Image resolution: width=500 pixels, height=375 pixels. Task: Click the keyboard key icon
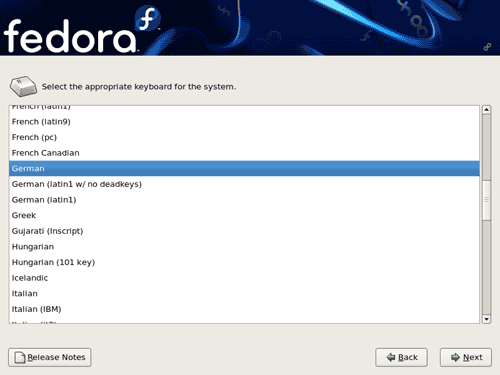click(23, 86)
